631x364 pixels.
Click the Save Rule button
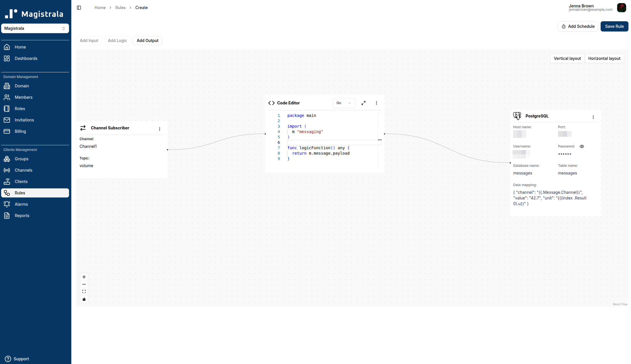[614, 26]
